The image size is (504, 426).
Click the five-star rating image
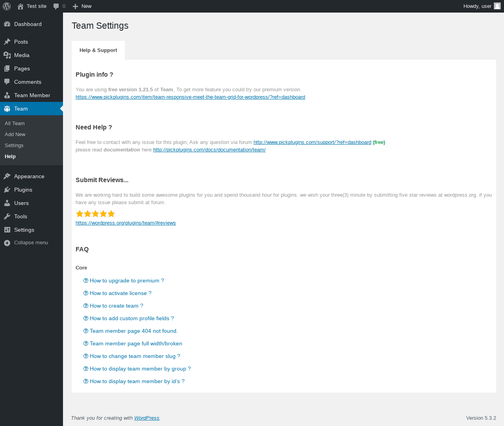95,214
